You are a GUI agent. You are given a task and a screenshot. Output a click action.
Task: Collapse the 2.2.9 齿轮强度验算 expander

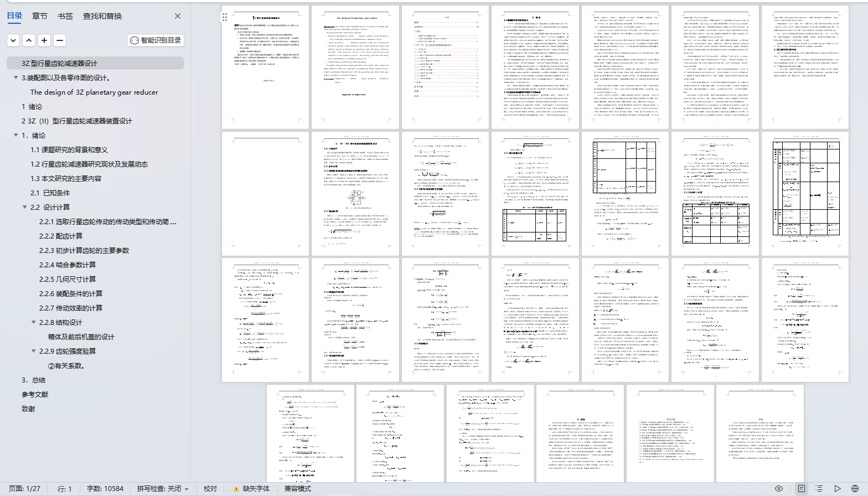click(33, 351)
